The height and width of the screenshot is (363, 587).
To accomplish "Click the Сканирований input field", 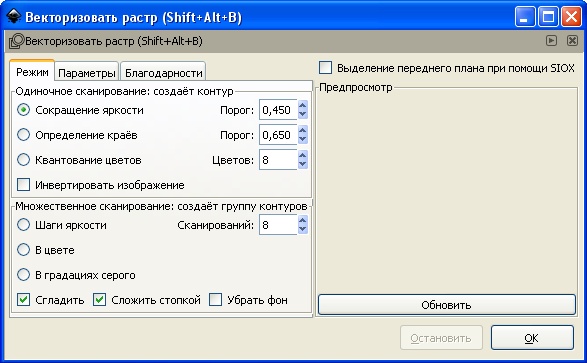I will click(278, 225).
